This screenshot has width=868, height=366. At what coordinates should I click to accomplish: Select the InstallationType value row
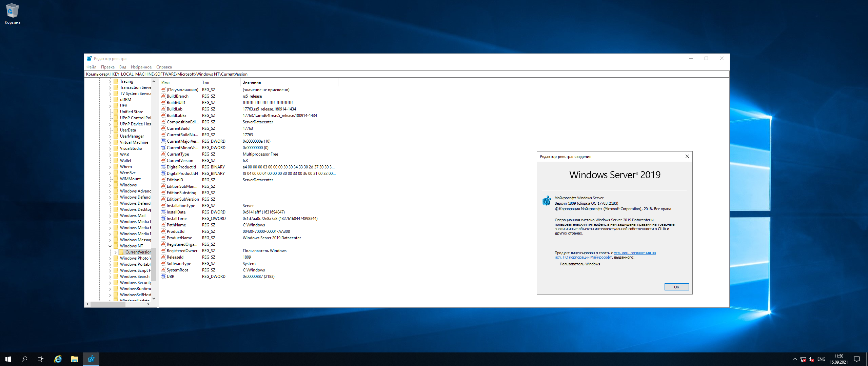(x=249, y=205)
